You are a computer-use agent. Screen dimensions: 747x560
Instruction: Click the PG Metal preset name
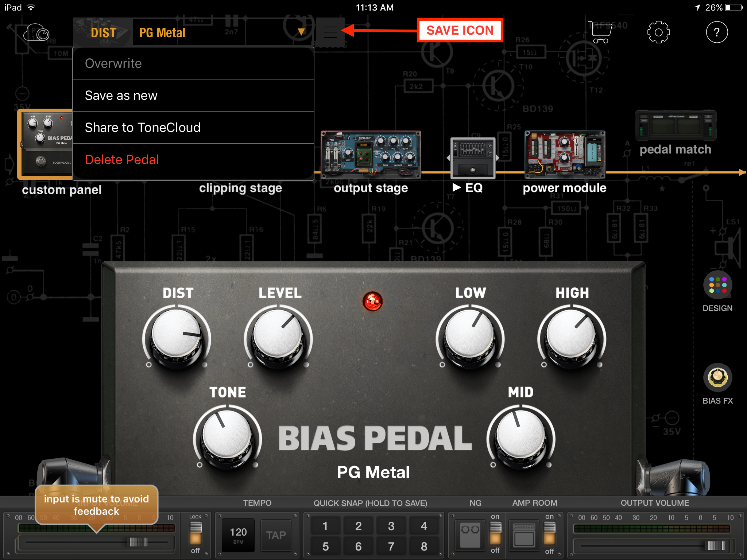point(162,33)
